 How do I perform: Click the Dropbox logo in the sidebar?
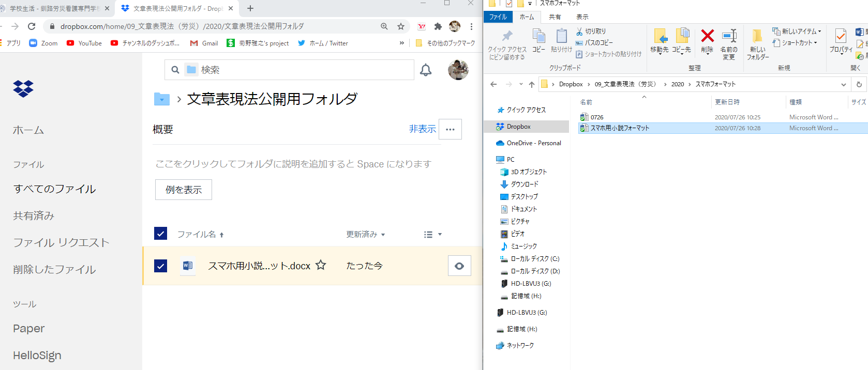point(23,89)
